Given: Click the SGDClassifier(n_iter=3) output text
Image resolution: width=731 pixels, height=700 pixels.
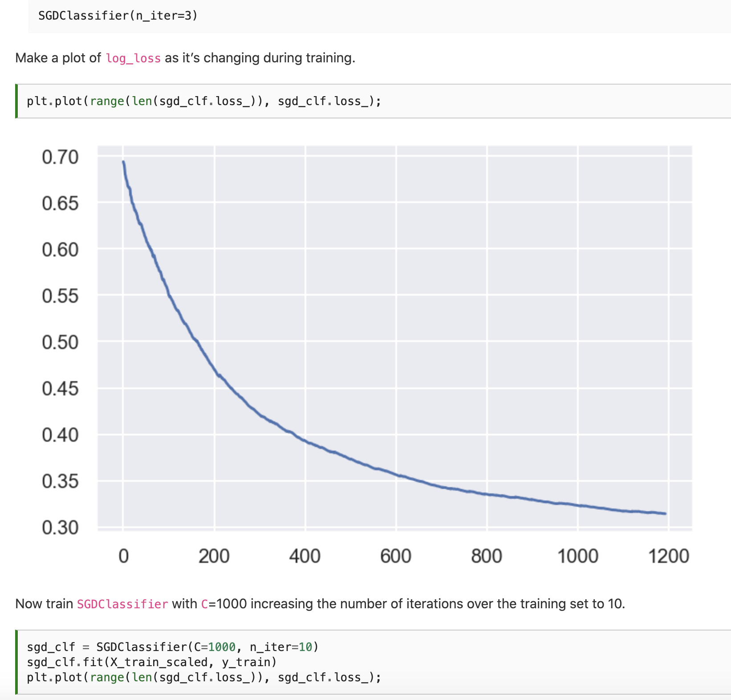Looking at the screenshot, I should pyautogui.click(x=118, y=16).
